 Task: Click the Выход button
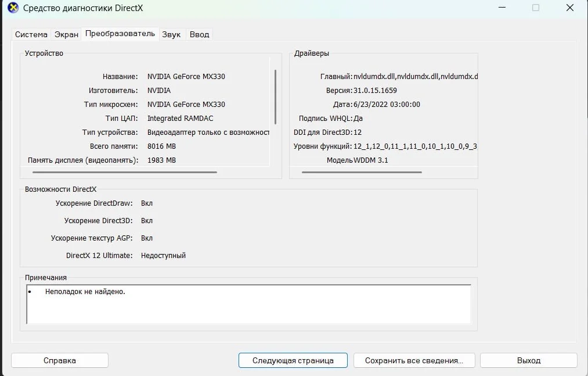pos(529,360)
